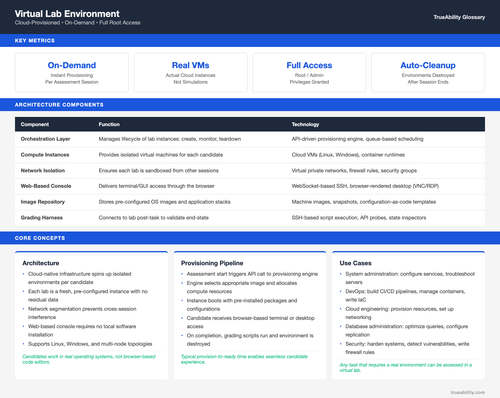500x398 pixels.
Task: Click 'System administration: configure services' bullet
Action: 410,278
